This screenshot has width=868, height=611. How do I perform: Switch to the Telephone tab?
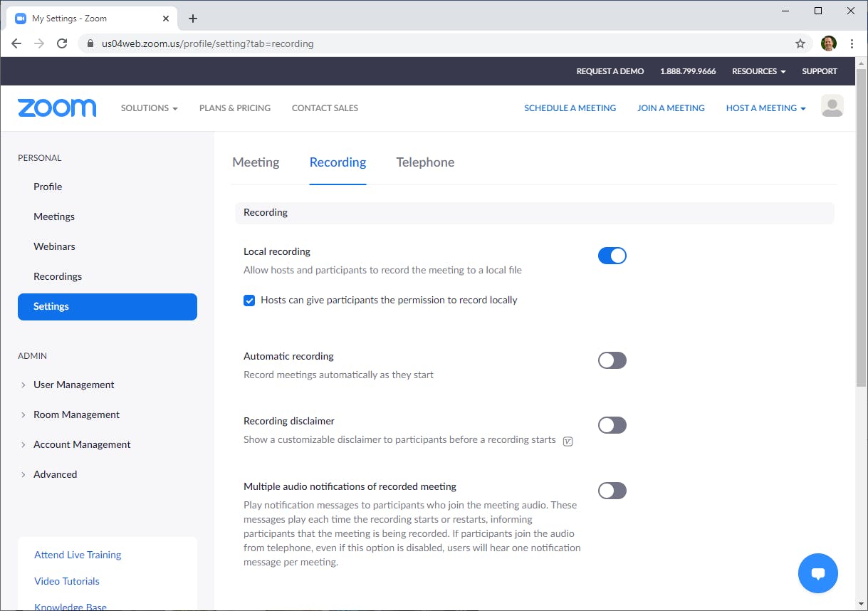point(425,162)
